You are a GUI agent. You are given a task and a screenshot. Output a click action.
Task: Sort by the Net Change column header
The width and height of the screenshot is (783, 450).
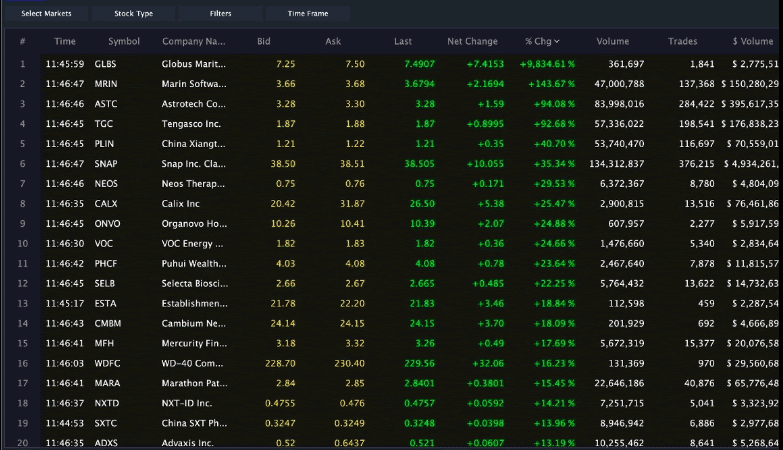[x=472, y=41]
